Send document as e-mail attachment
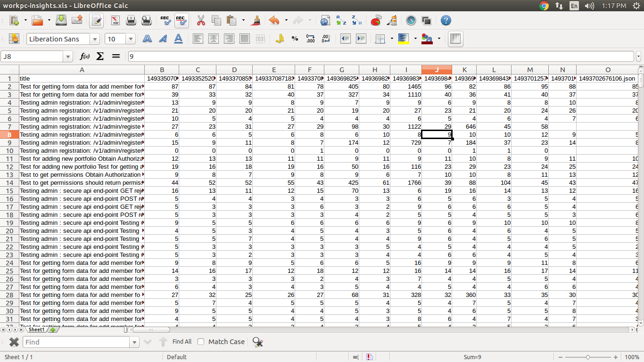 (x=77, y=20)
